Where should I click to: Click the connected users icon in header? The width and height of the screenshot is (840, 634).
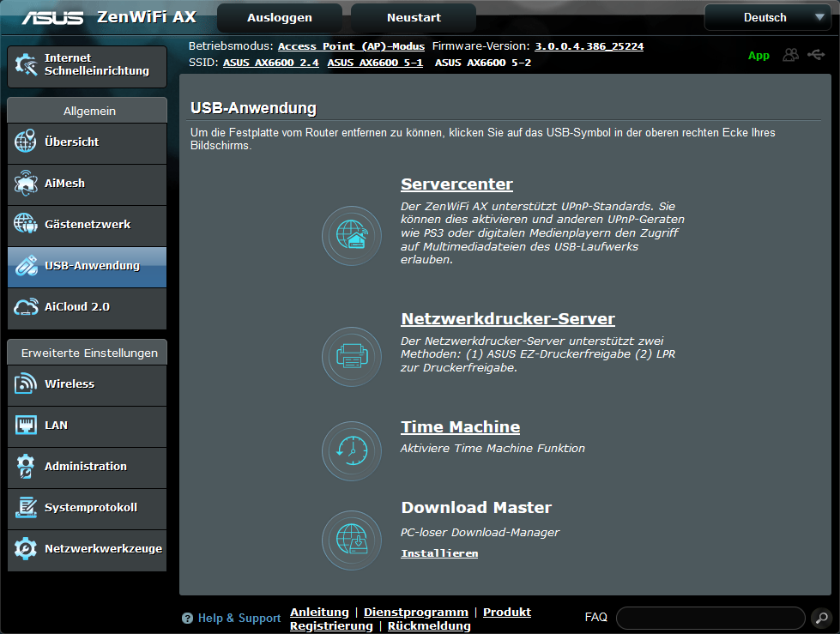[x=791, y=55]
